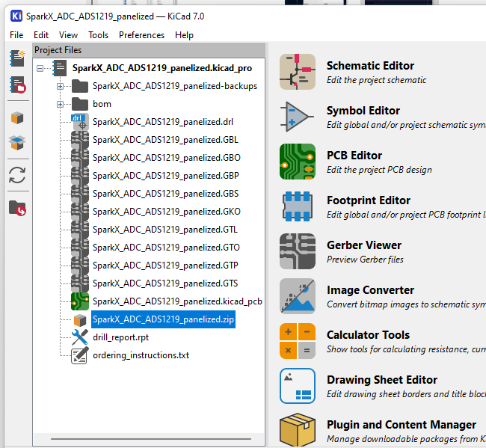The width and height of the screenshot is (486, 448).
Task: Click the Archive project cube icon in left toolbar
Action: point(17,118)
